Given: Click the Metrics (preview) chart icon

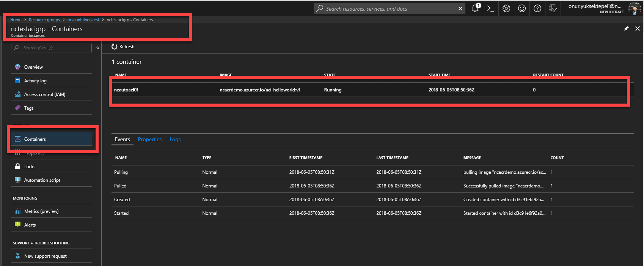Looking at the screenshot, I should [17, 211].
